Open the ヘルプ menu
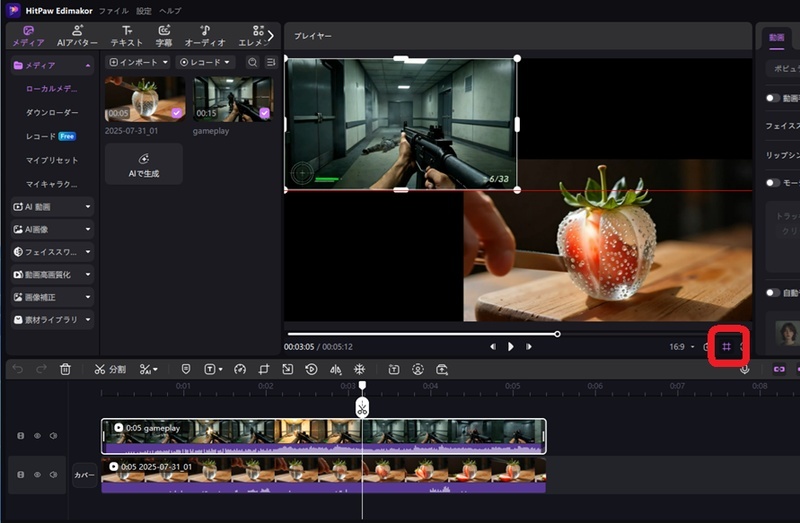The height and width of the screenshot is (523, 800). pyautogui.click(x=170, y=11)
